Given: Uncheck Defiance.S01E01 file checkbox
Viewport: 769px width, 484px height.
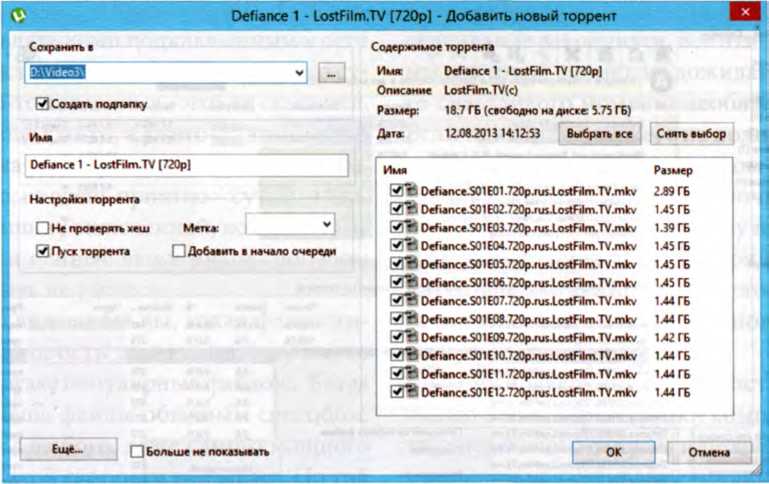Looking at the screenshot, I should tap(398, 189).
